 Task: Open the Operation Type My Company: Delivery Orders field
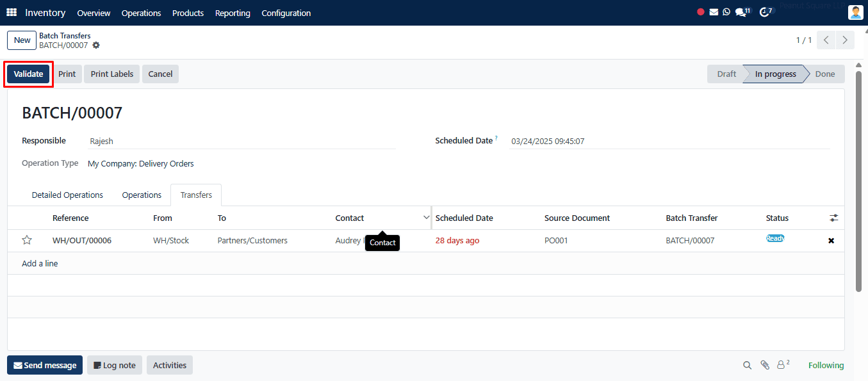(141, 164)
